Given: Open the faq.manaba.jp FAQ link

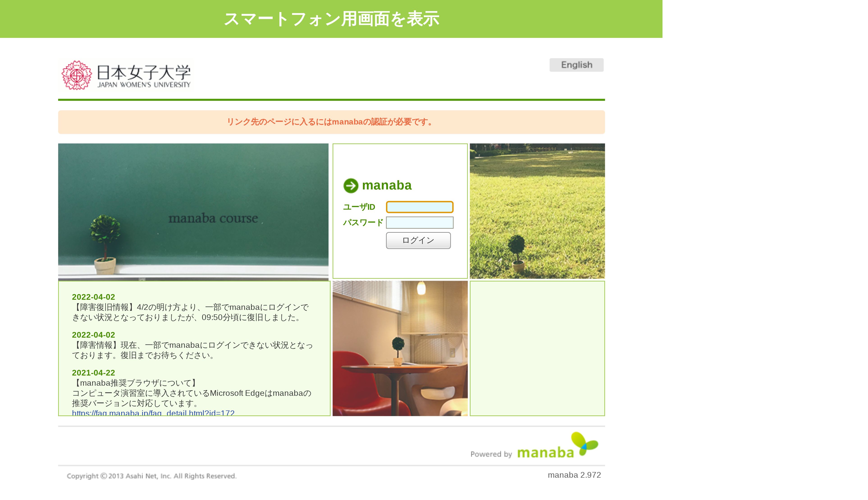Looking at the screenshot, I should point(153,412).
